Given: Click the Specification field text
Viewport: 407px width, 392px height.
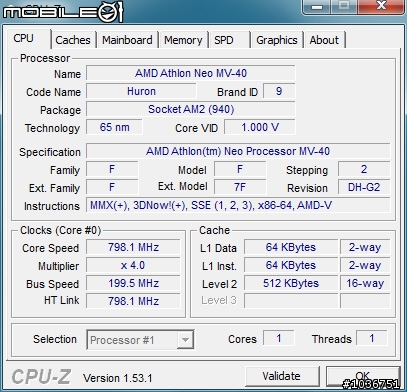Looking at the screenshot, I should 238,151.
